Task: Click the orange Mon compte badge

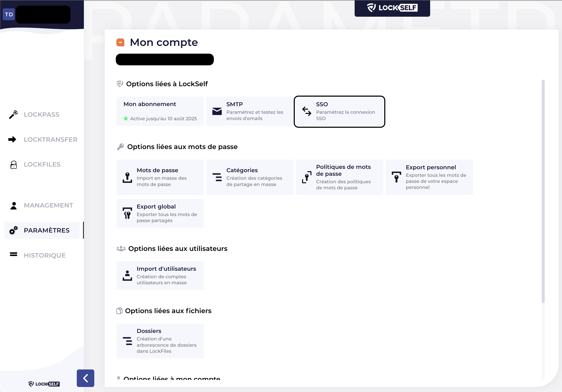Action: [x=120, y=42]
